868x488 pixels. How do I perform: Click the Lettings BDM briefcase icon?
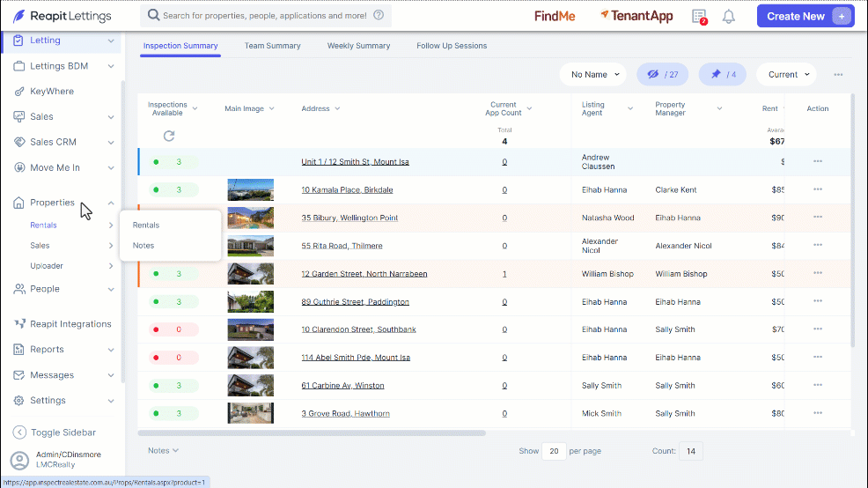[18, 66]
